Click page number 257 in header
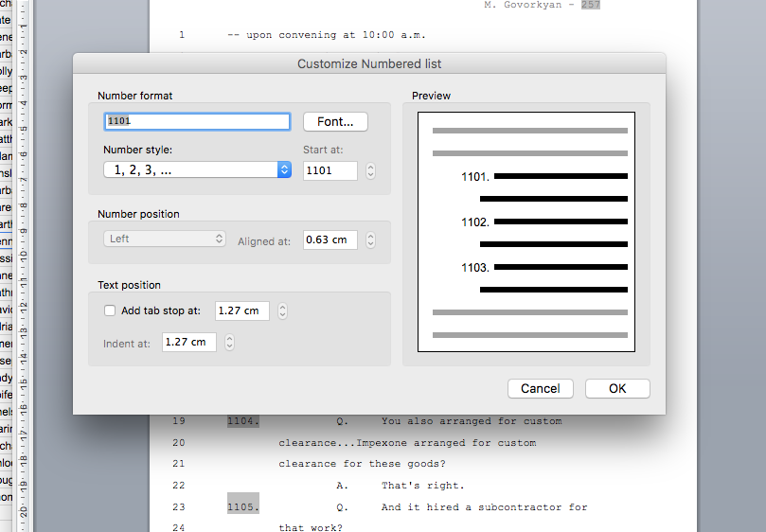Screen dimensions: 766x532 591,5
